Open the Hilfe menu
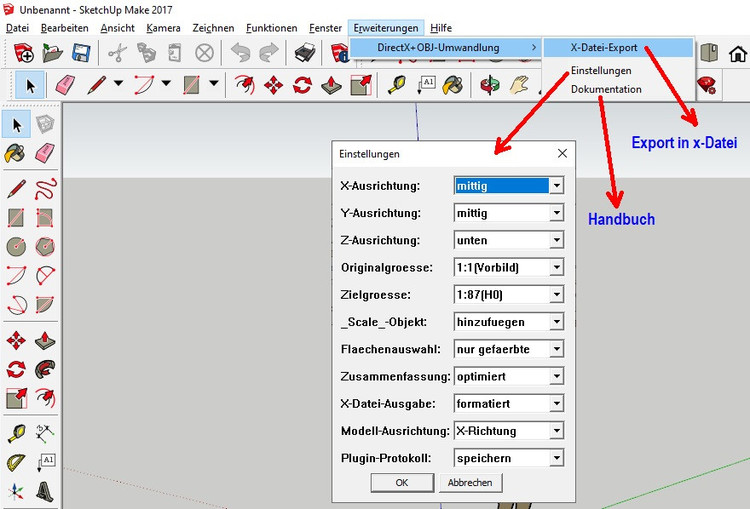Screen dimensions: 750x509 441,28
